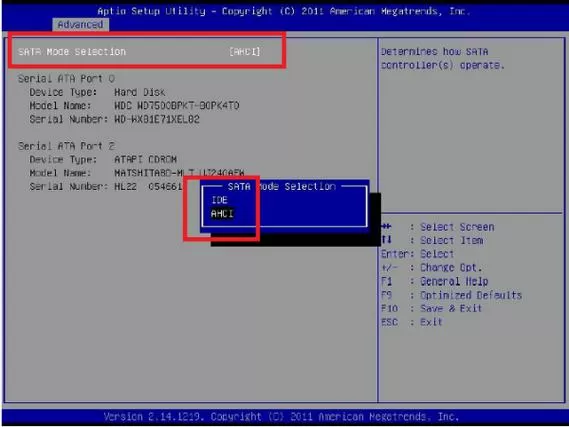Click the hard disk serial number WD-WX81E71XEL82
The width and height of the screenshot is (569, 427).
tap(157, 119)
